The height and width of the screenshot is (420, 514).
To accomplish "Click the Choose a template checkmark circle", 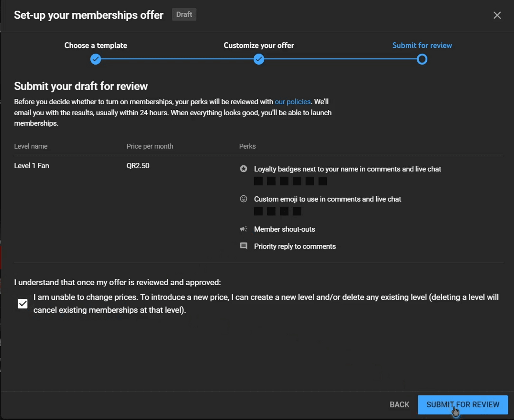I will (x=96, y=59).
